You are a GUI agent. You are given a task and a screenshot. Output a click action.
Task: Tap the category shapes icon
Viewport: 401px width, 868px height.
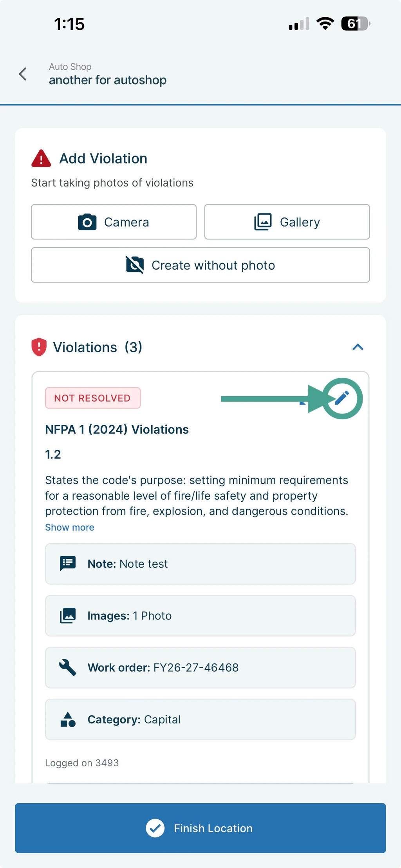coord(68,719)
